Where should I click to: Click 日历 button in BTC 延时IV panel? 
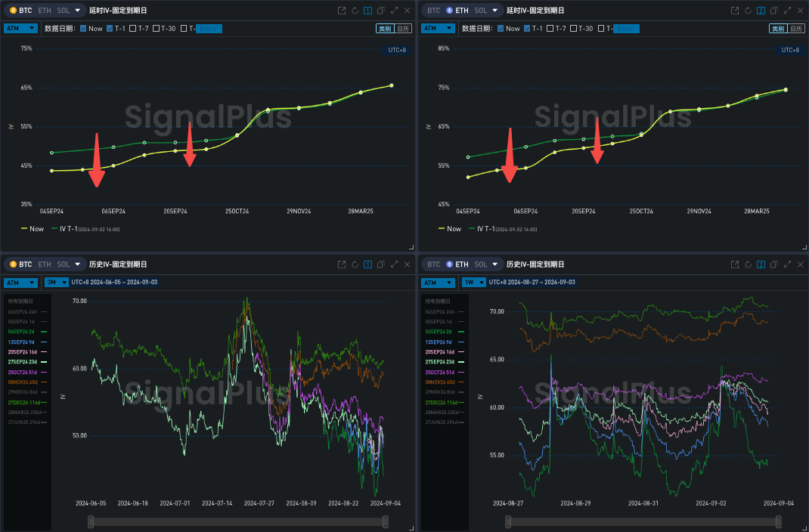[404, 29]
